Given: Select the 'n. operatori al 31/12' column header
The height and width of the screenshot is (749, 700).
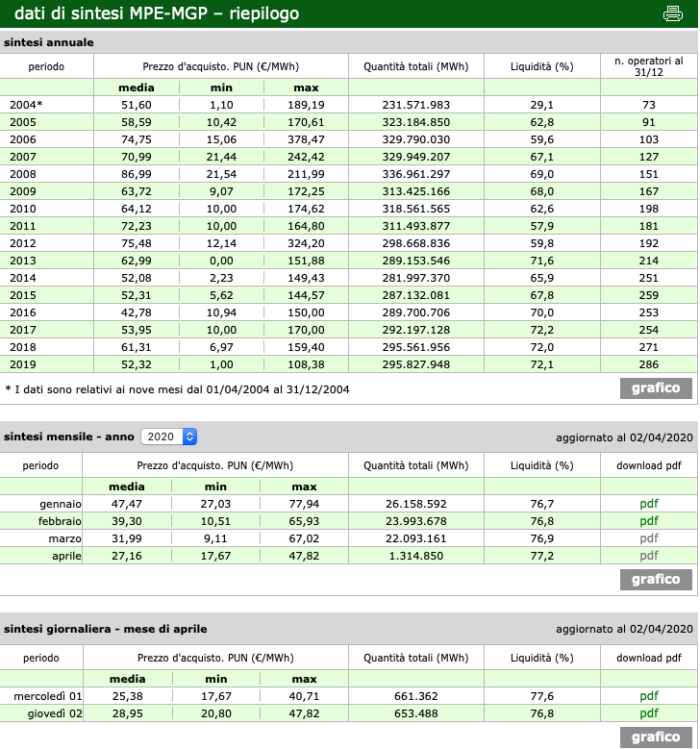Looking at the screenshot, I should (648, 66).
